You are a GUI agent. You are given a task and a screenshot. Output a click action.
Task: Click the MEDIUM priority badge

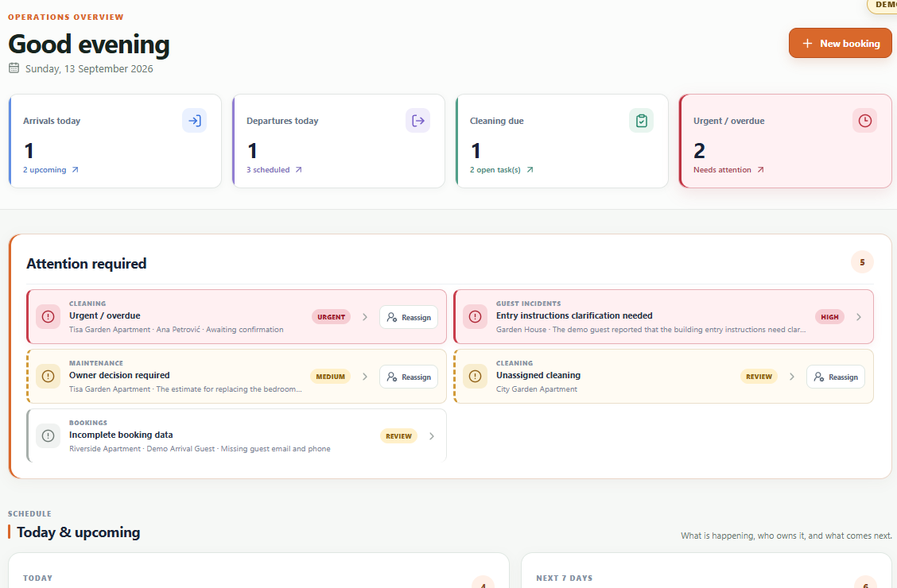330,377
